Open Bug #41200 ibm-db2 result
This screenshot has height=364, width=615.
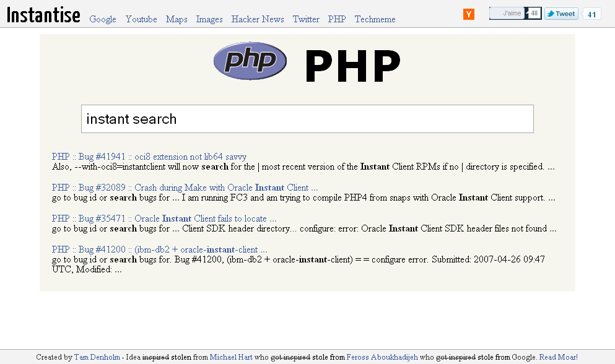tap(160, 249)
